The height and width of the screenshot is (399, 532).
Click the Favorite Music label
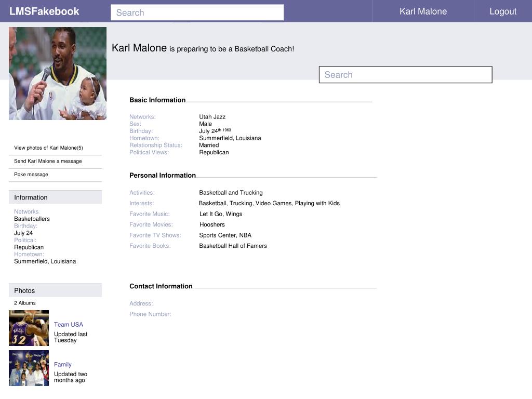tap(150, 214)
